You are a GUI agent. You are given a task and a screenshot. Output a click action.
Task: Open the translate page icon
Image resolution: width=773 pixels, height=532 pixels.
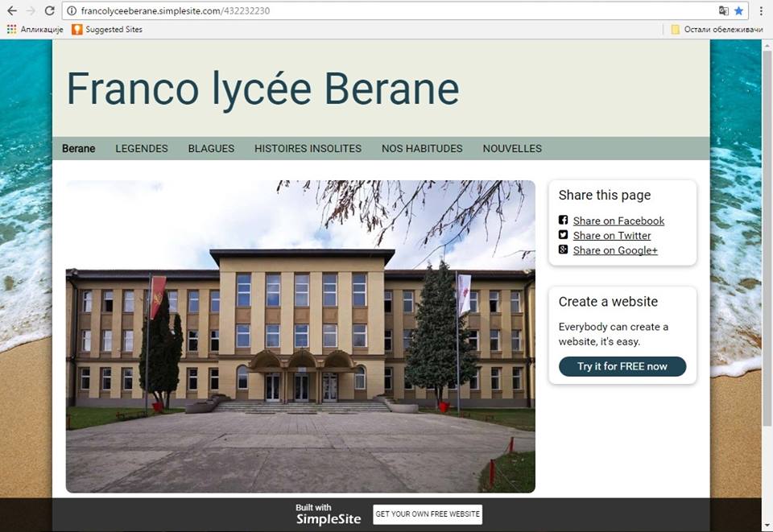pyautogui.click(x=723, y=11)
